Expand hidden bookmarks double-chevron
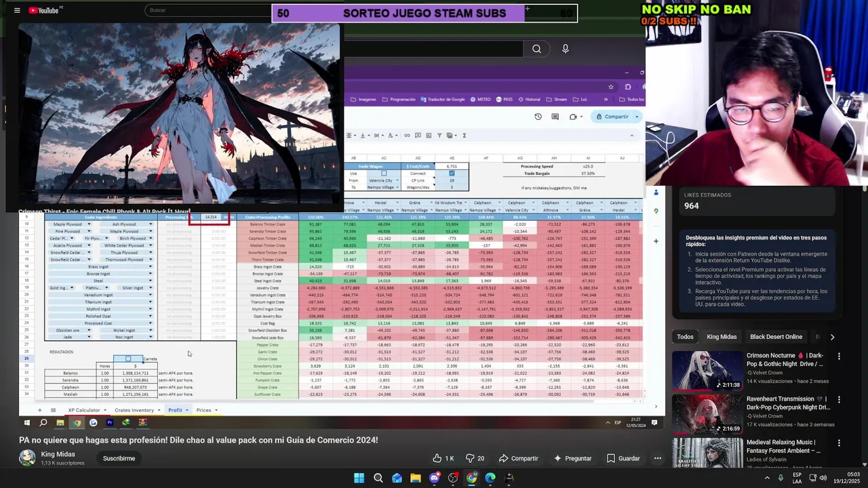The image size is (868, 488). click(x=606, y=100)
